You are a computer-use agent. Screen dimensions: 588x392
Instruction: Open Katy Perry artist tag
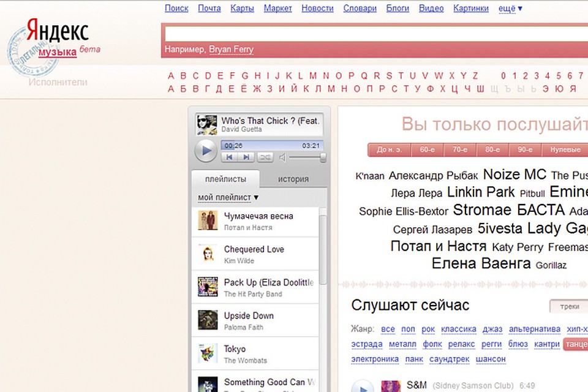click(518, 247)
